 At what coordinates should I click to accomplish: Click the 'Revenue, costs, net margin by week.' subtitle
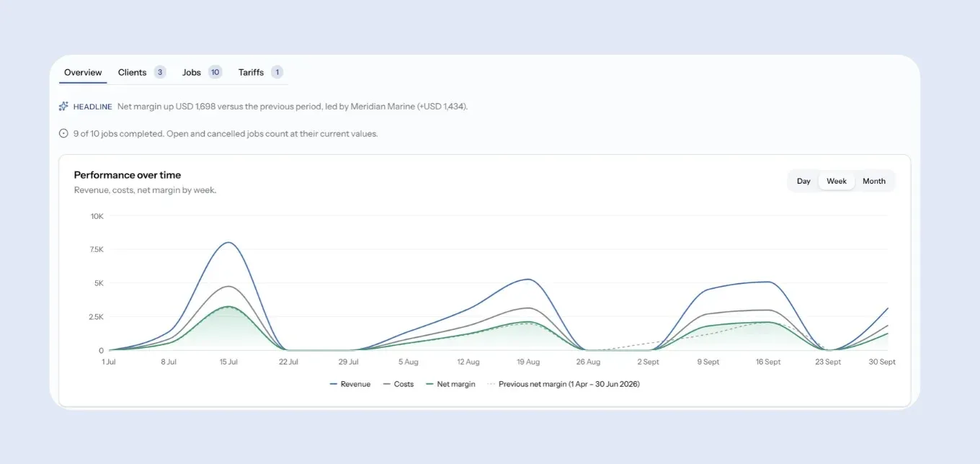tap(145, 190)
